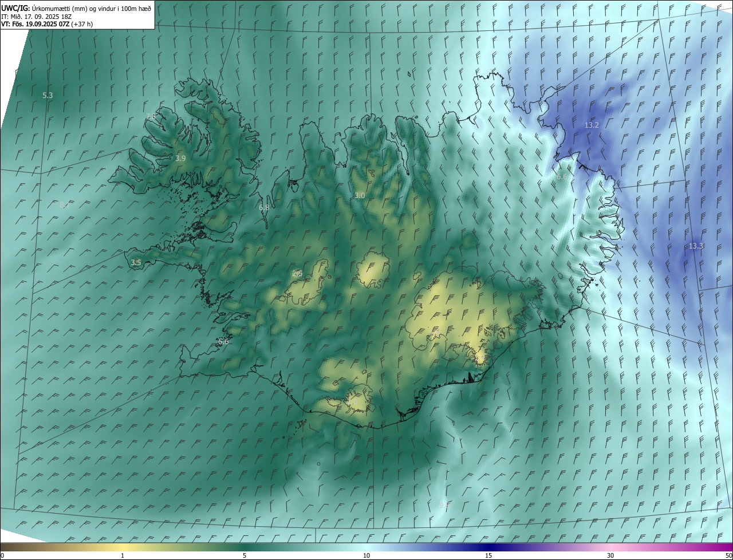733x560 pixels.
Task: Click the 3.0 value label in north Iceland
Action: pyautogui.click(x=360, y=195)
